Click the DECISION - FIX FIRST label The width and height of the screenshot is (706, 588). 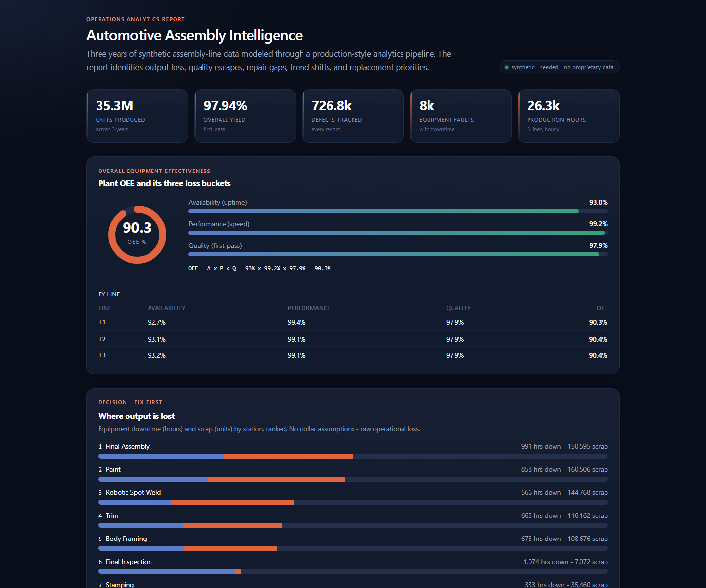130,402
